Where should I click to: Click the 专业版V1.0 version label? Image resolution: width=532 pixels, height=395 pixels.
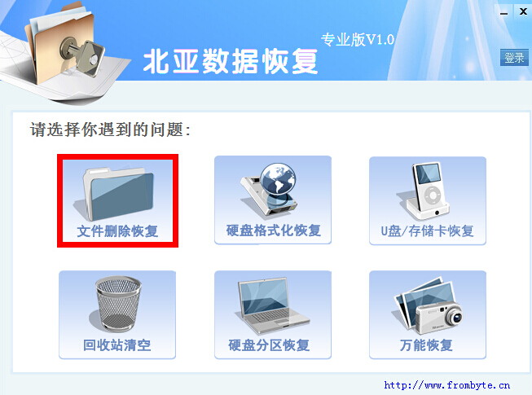pos(358,40)
